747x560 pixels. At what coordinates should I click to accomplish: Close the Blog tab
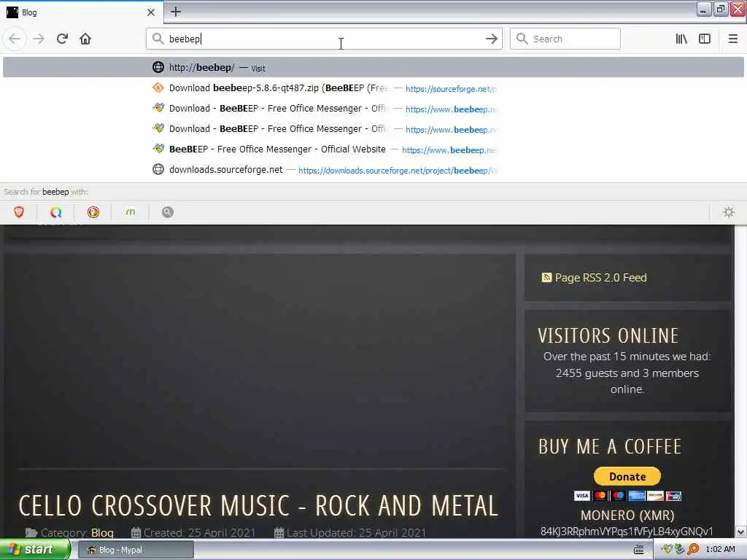pyautogui.click(x=151, y=12)
